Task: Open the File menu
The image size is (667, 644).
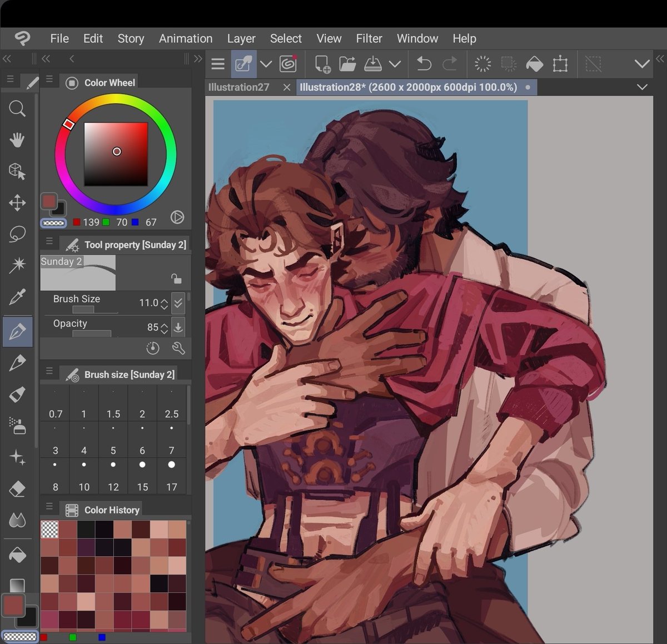Action: [59, 38]
